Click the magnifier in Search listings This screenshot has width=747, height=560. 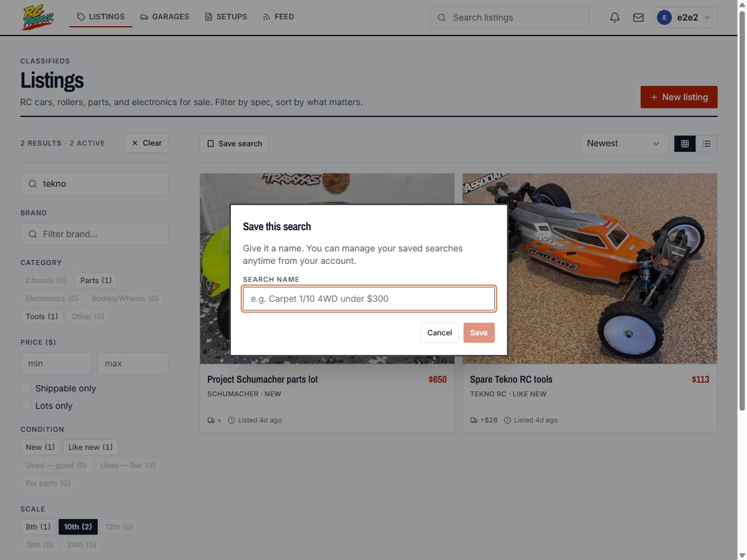tap(442, 17)
